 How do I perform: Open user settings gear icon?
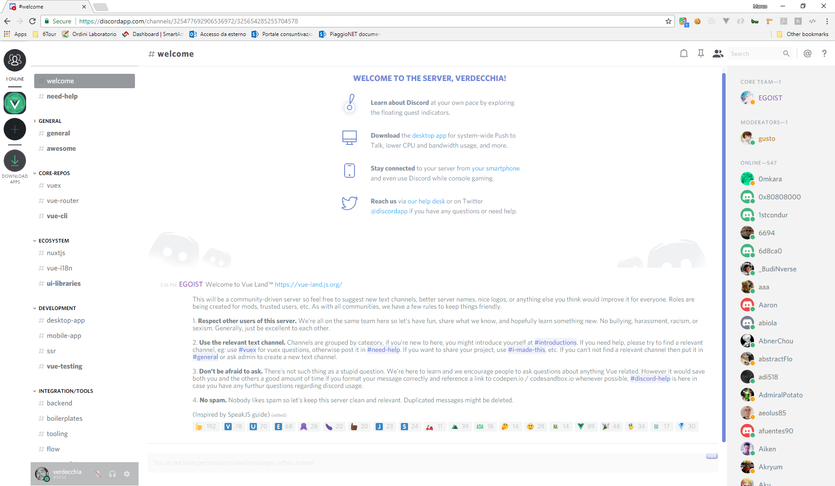coord(127,473)
